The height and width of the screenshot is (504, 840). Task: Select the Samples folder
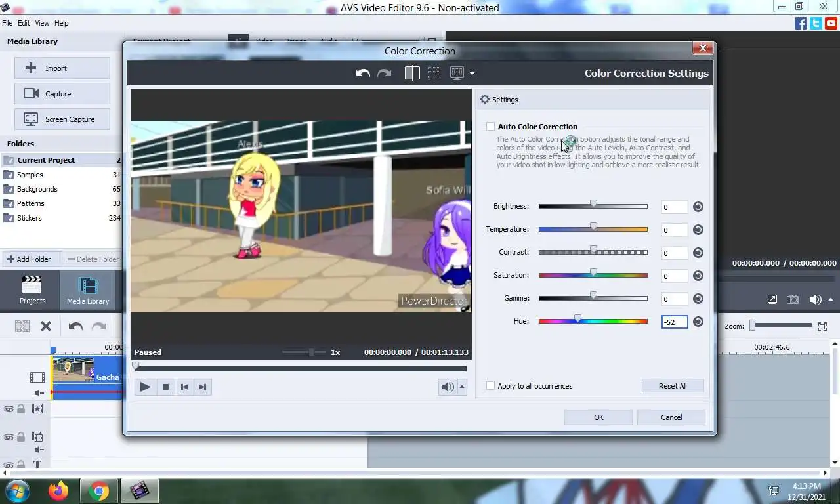pos(62,175)
